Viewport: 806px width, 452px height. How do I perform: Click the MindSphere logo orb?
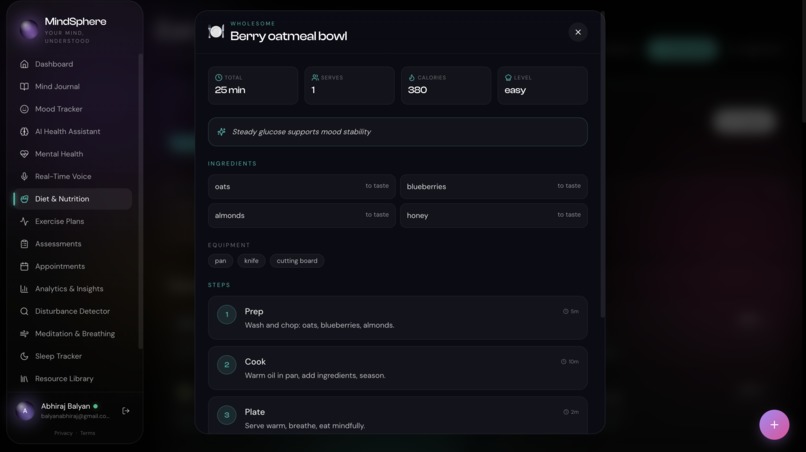click(29, 29)
